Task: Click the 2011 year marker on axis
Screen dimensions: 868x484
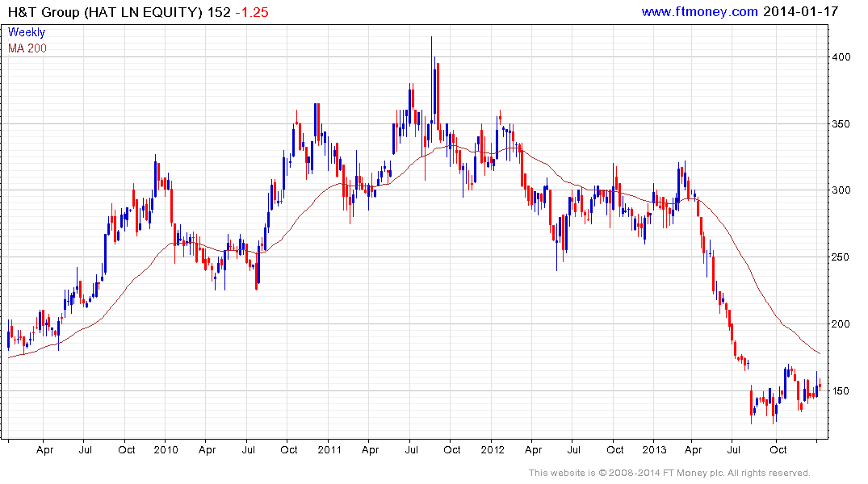Action: coord(329,449)
